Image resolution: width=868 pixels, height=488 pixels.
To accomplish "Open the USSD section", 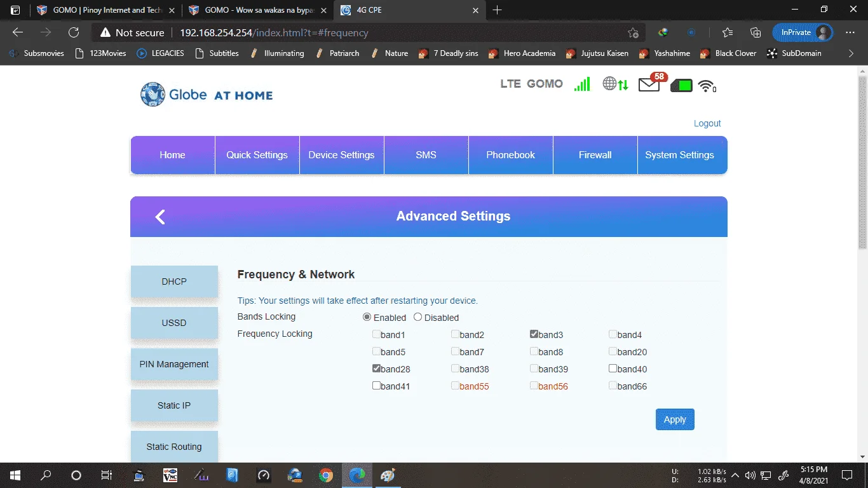I will click(174, 323).
